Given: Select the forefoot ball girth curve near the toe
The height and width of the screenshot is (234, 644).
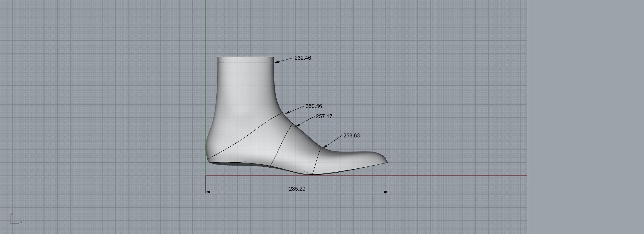Looking at the screenshot, I should [x=317, y=161].
